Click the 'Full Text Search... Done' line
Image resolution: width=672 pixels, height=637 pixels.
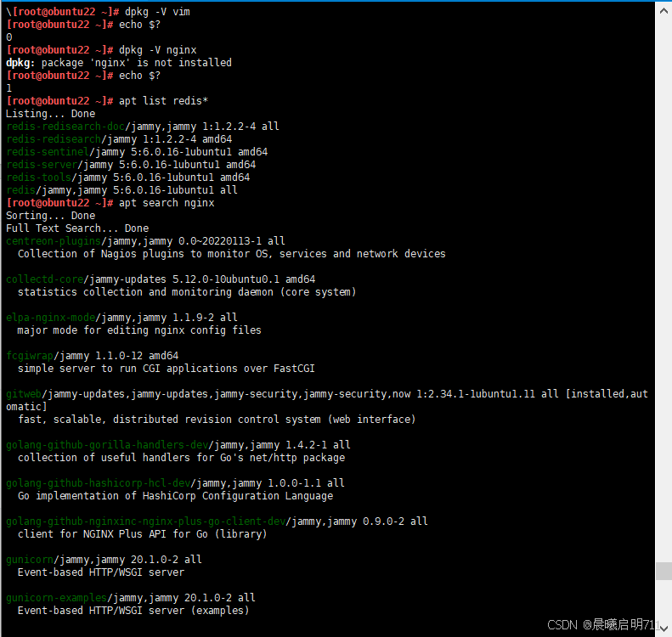tap(77, 228)
